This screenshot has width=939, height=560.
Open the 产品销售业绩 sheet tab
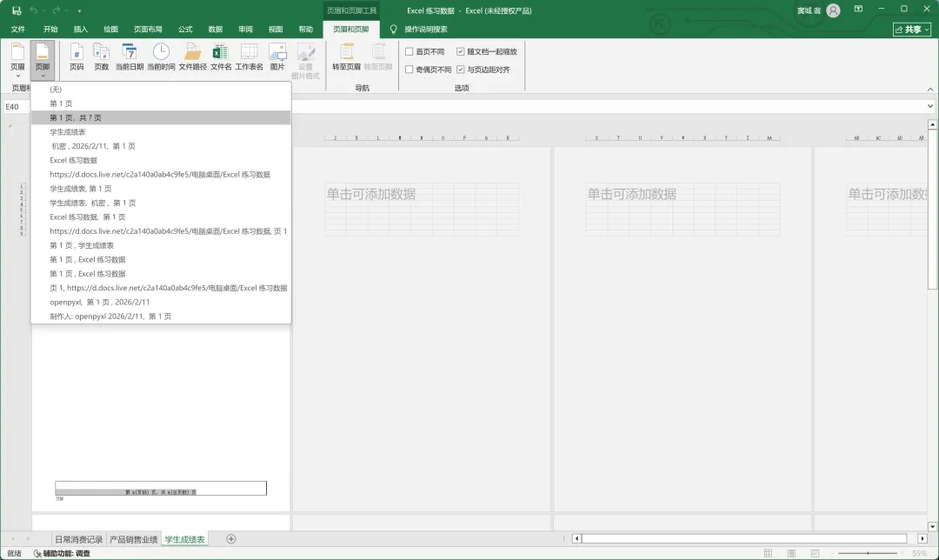(x=134, y=539)
